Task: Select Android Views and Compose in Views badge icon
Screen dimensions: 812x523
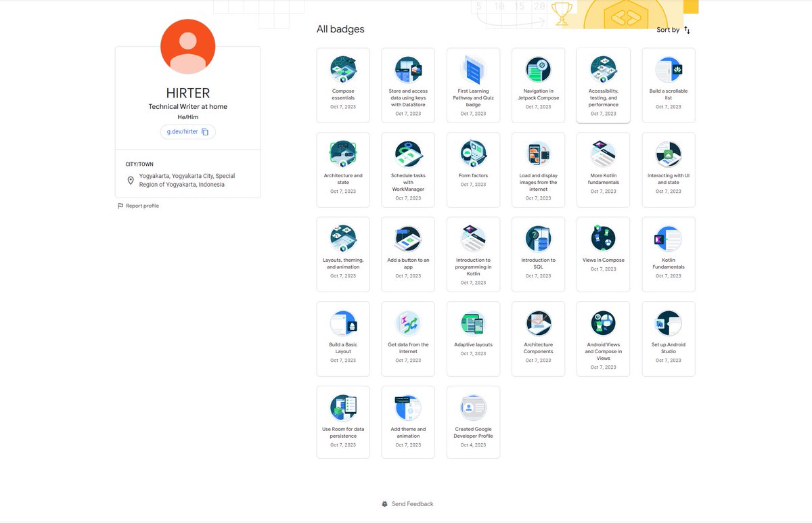Action: 603,323
